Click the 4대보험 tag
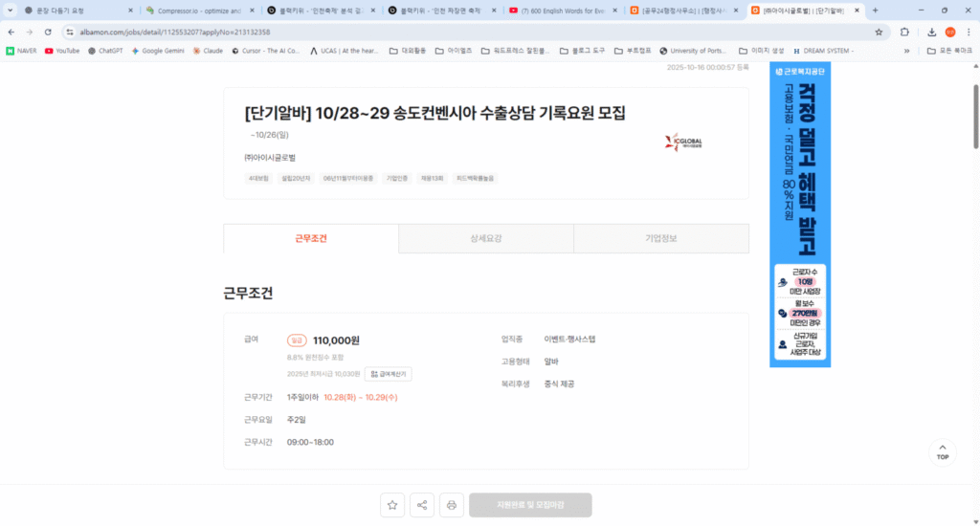 click(258, 178)
